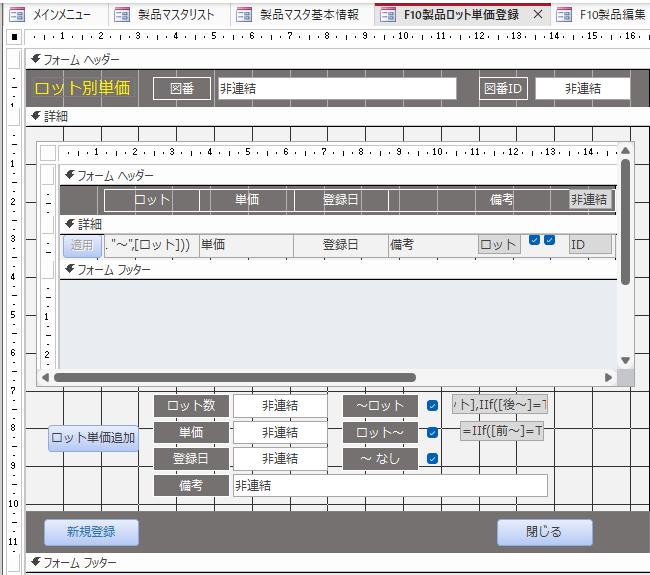Click the 登録日 unbound field in detail
This screenshot has width=650, height=575.
[x=280, y=459]
